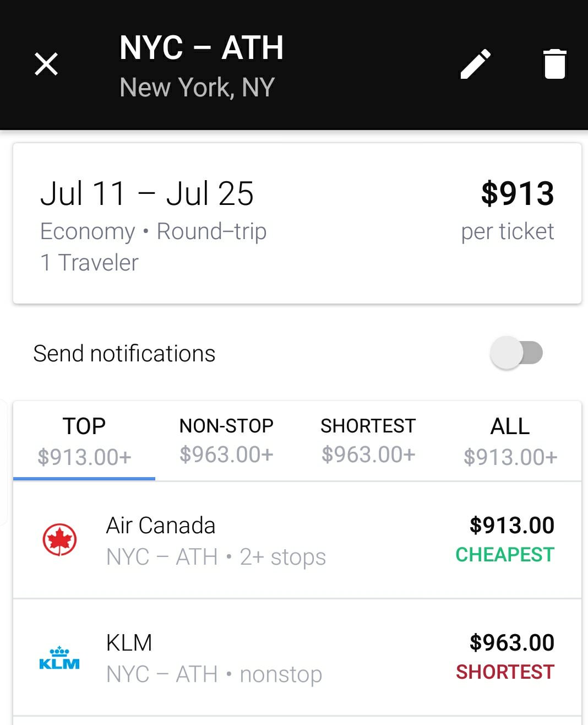Show the ALL flights tab

click(x=510, y=441)
